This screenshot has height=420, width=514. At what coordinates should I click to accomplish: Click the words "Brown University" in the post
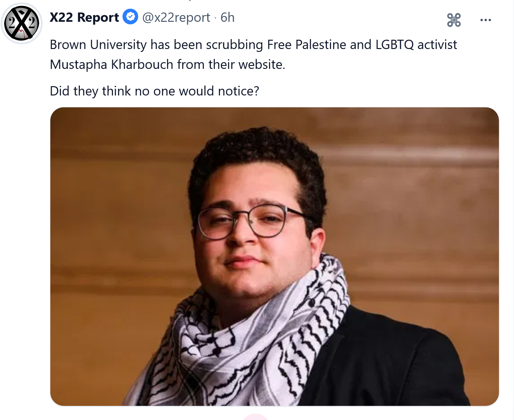point(98,45)
